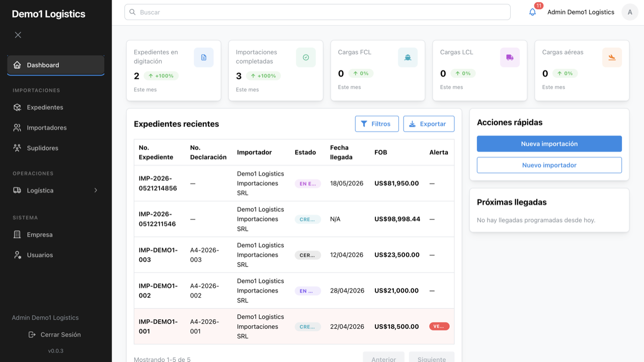The image size is (644, 362).
Task: Select expediente IMP-DEMO1-001
Action: [158, 326]
